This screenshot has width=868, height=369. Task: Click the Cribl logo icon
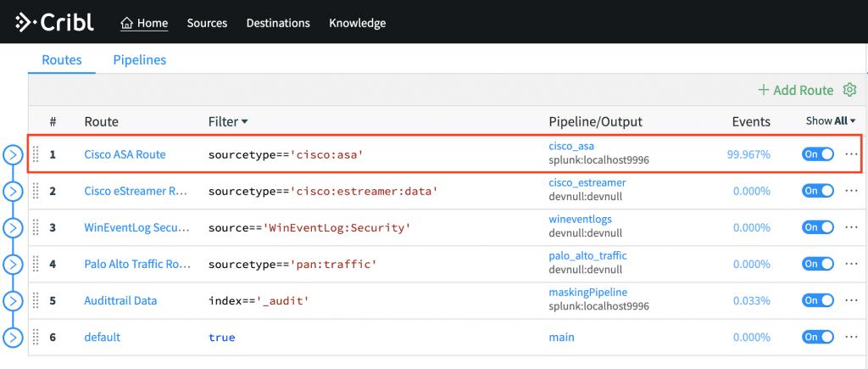tap(27, 23)
